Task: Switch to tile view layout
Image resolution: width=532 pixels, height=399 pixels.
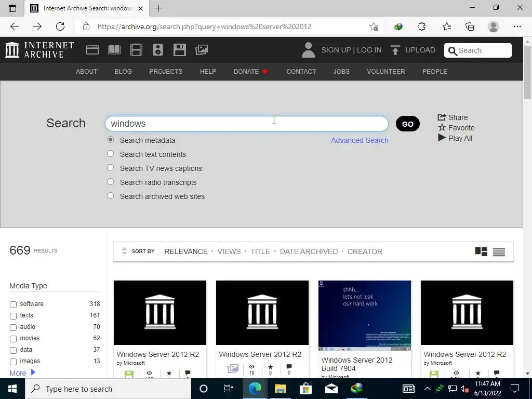Action: pos(481,251)
